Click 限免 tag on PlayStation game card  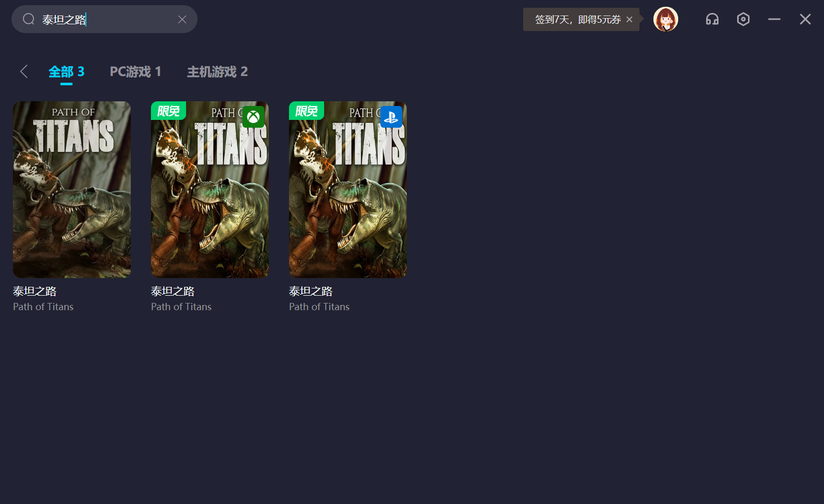(307, 111)
